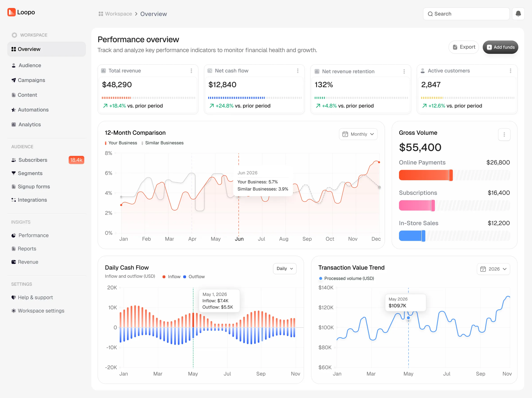532x398 pixels.
Task: Click the Workspace grid icon in breadcrumb
Action: pos(101,14)
